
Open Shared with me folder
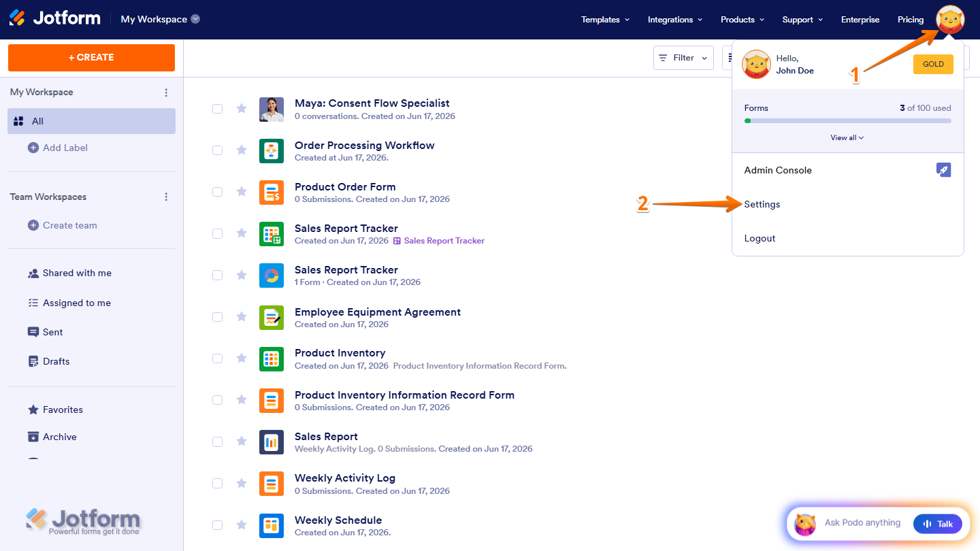[x=69, y=273]
